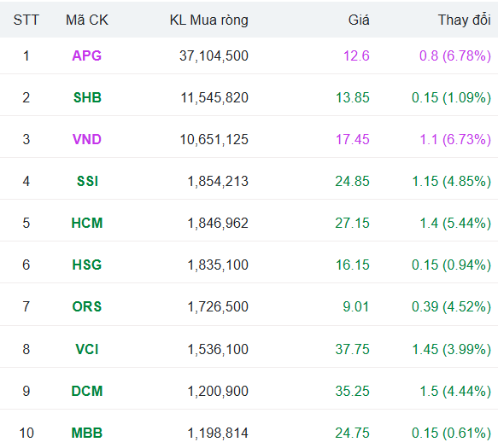Viewport: 498px width, 448px height.
Task: Click change value 1.1 (6.73%)
Action: pyautogui.click(x=455, y=140)
